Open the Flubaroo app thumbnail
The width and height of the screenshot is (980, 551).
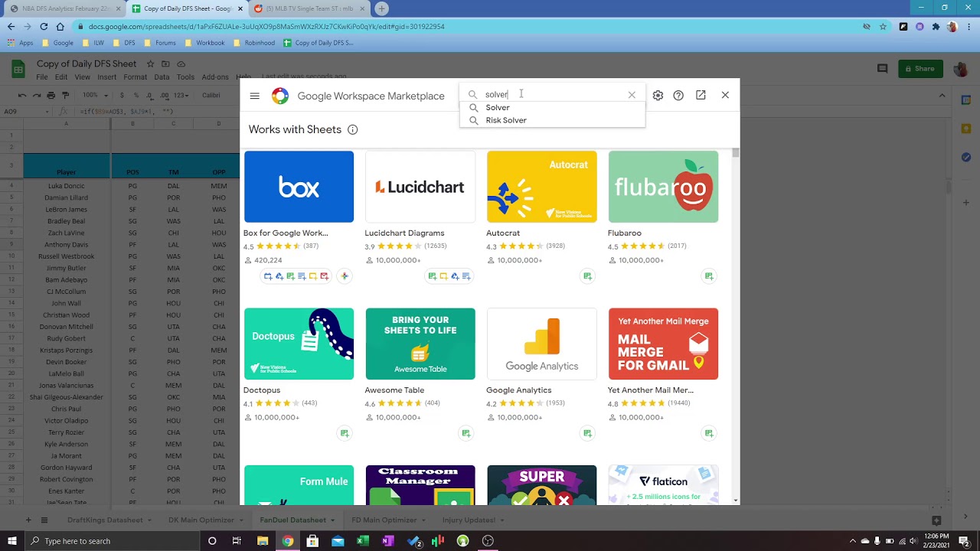[x=663, y=187]
